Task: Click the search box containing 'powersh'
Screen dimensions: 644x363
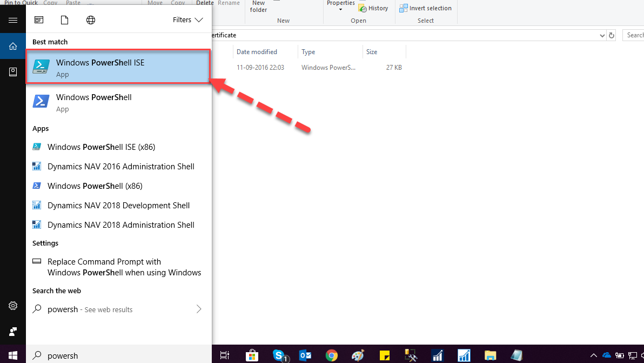Action: 119,355
